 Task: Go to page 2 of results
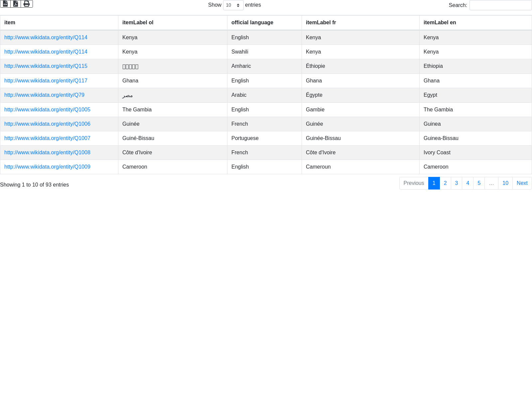445,183
